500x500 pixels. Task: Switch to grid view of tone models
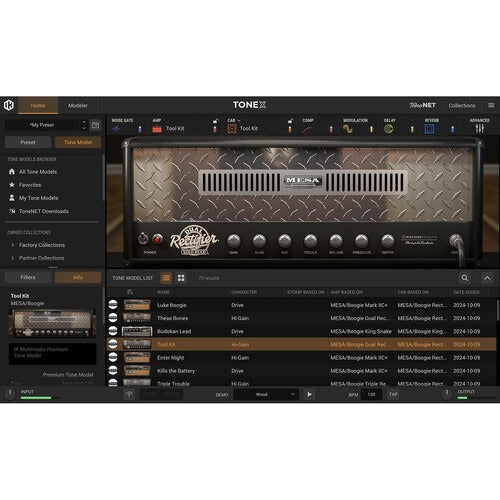pos(181,278)
